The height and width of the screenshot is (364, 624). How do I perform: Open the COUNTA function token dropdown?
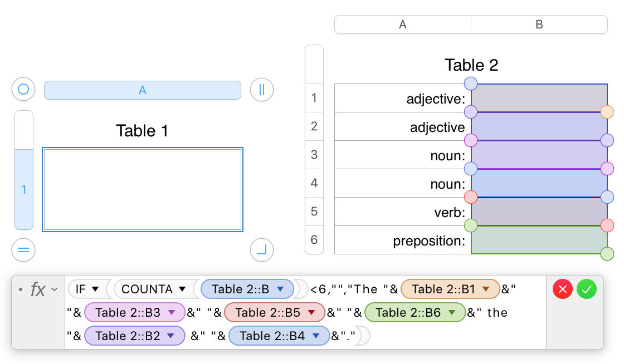pos(182,289)
